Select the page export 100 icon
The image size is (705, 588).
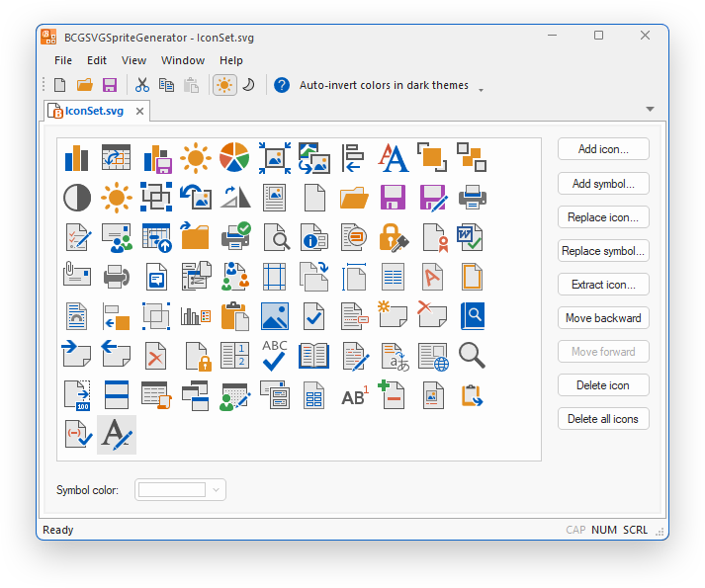[x=77, y=395]
